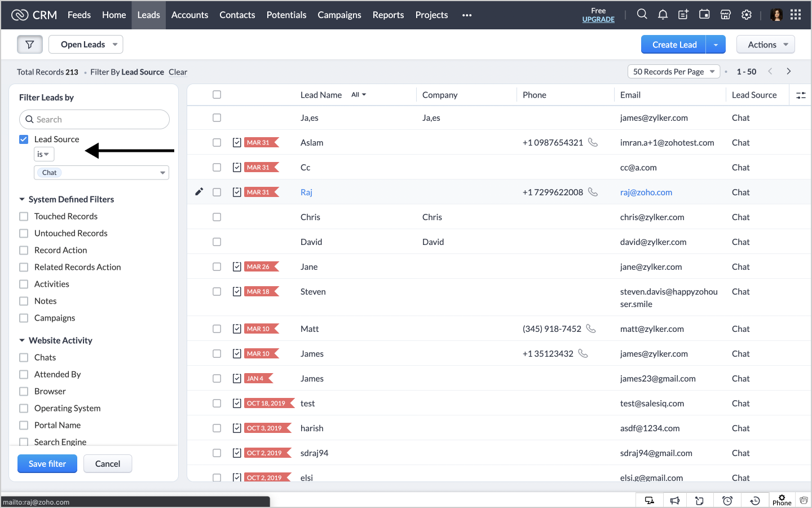Viewport: 812px width, 508px height.
Task: Switch to the Reports tab
Action: [x=388, y=15]
